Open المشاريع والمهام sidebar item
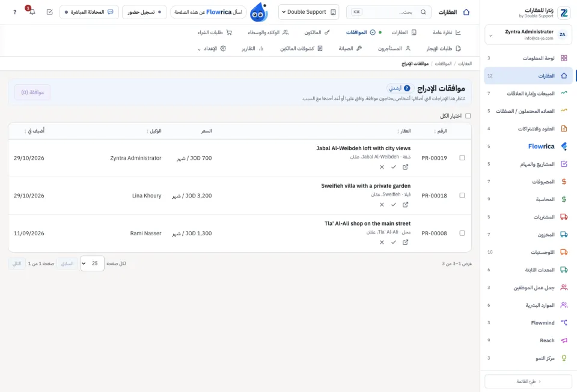The width and height of the screenshot is (577, 392). 528,164
